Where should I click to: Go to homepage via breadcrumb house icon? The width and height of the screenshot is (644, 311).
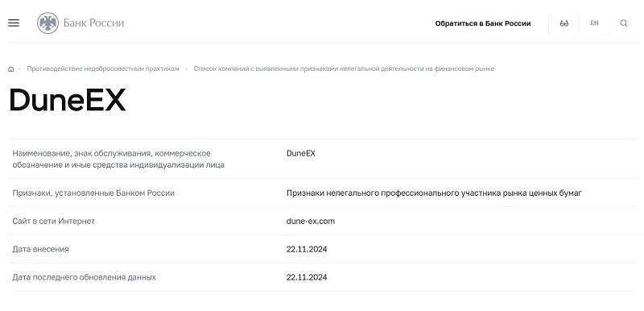click(x=11, y=69)
